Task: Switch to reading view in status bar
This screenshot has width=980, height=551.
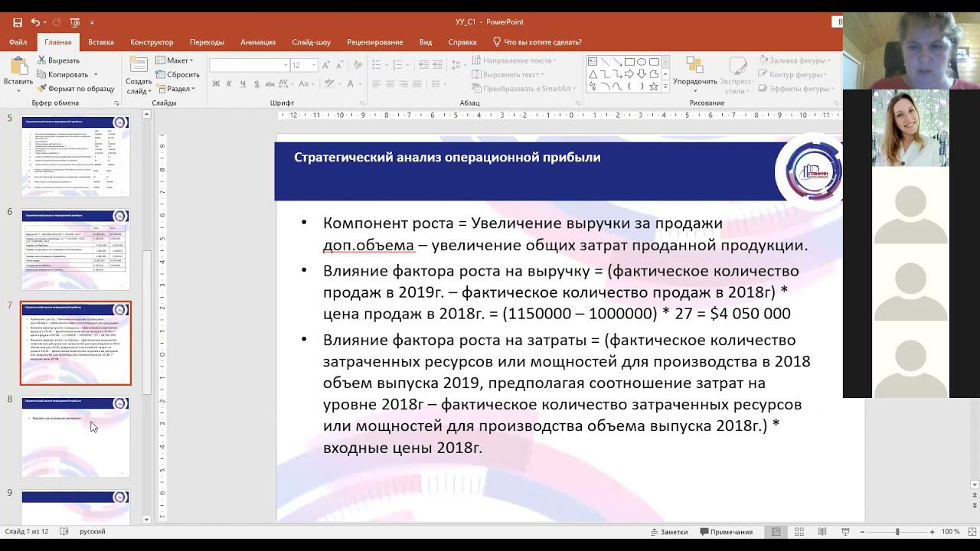Action: click(822, 532)
